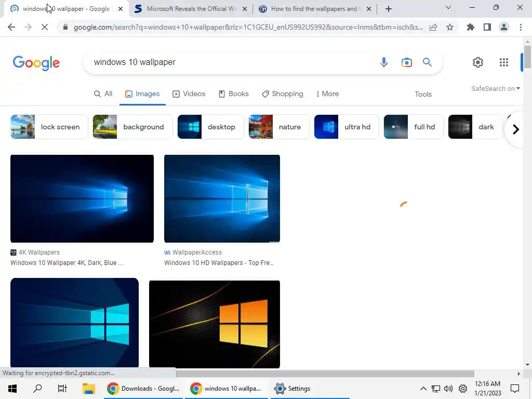
Task: Click the forward navigation arrow
Action: tap(28, 27)
